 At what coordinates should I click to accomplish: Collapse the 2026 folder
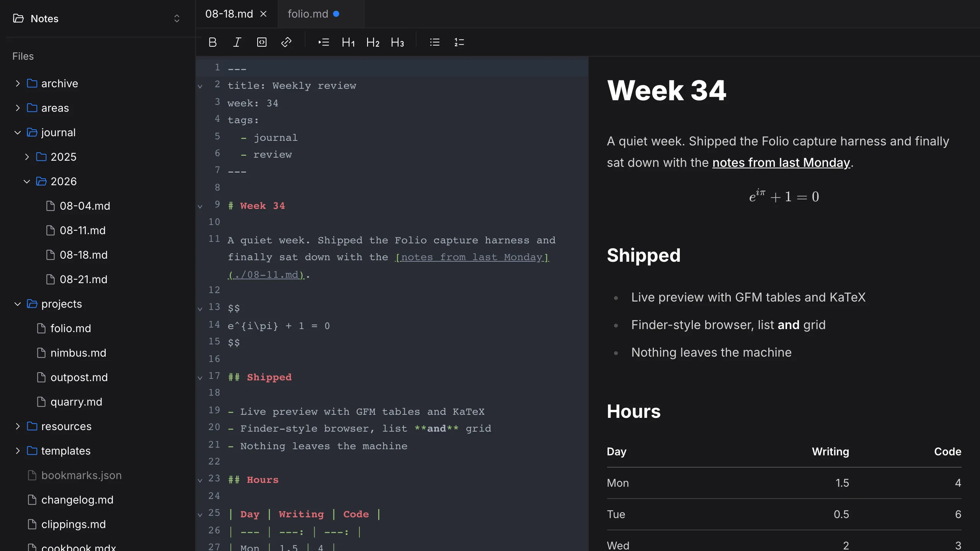tap(27, 181)
